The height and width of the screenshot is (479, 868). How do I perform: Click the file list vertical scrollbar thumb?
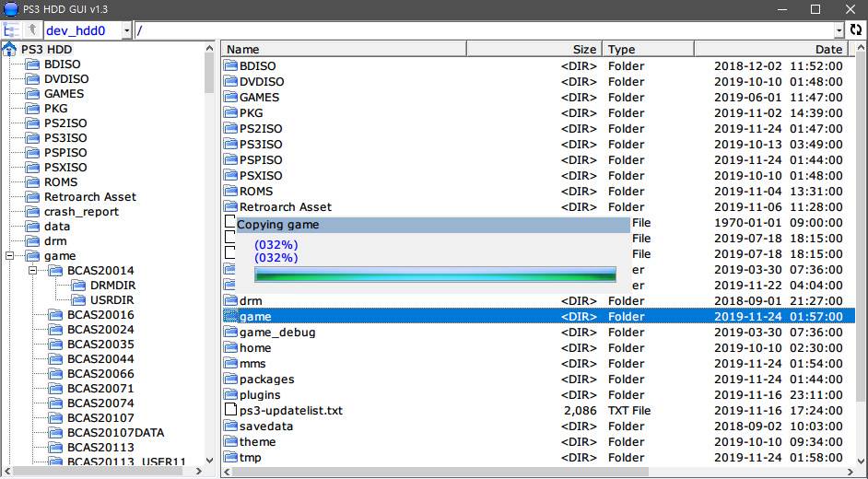[861, 228]
